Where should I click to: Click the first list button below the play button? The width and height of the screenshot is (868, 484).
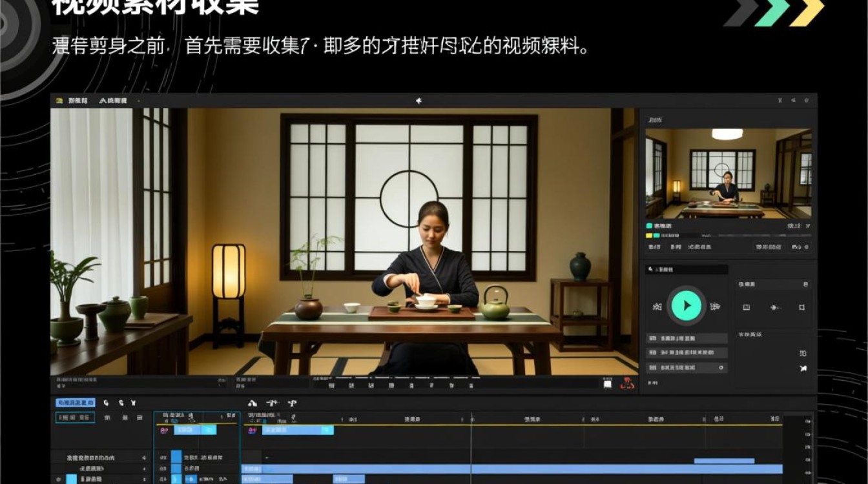pyautogui.click(x=687, y=338)
